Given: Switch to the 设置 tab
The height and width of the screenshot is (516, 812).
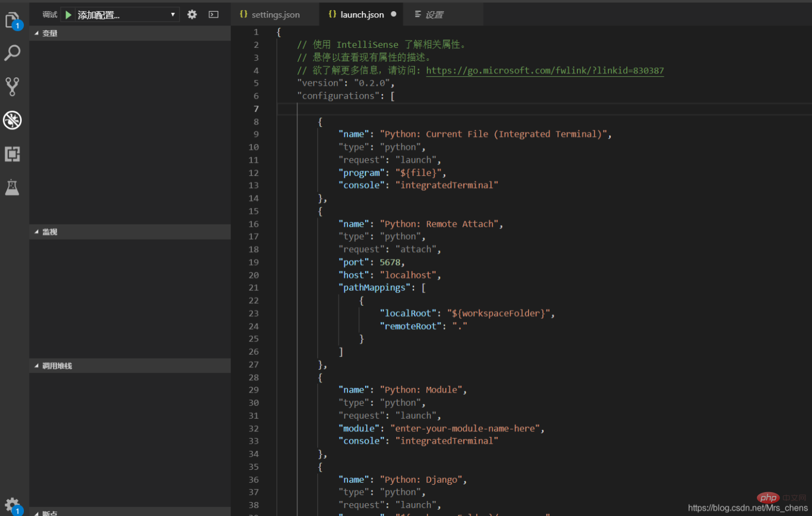Looking at the screenshot, I should click(x=434, y=14).
